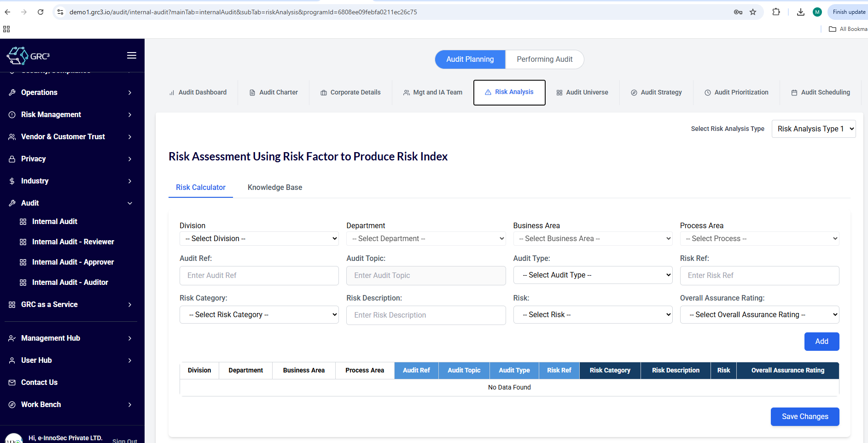Click the Save Changes button
The image size is (868, 443).
(x=804, y=417)
